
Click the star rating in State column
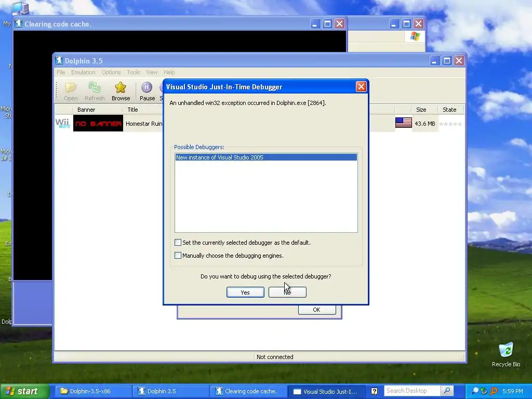click(x=450, y=124)
